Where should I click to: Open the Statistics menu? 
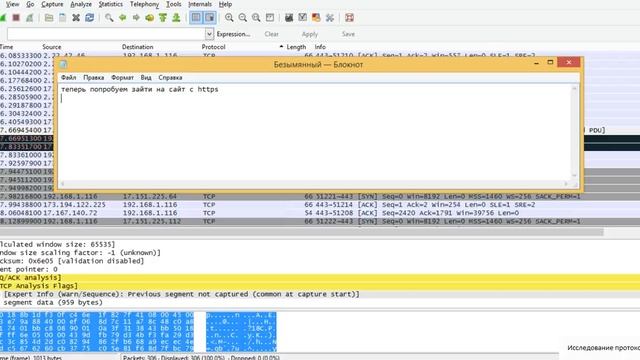tap(111, 4)
